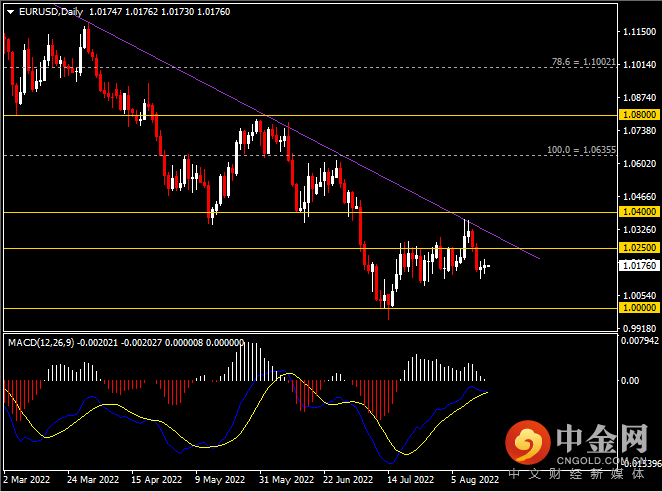
Task: Click the 78.6 = 1.10021 Fibonacci label
Action: point(583,62)
